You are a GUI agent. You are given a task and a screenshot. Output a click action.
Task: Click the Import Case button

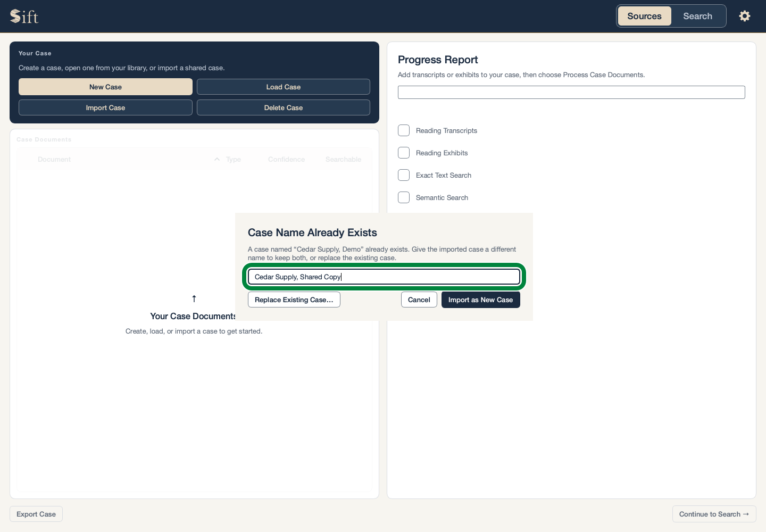[105, 107]
